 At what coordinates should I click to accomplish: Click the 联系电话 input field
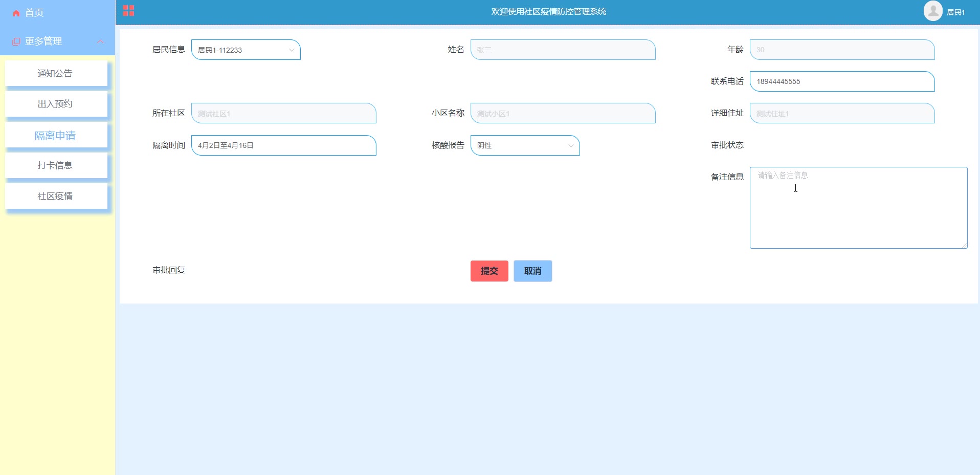(x=841, y=82)
